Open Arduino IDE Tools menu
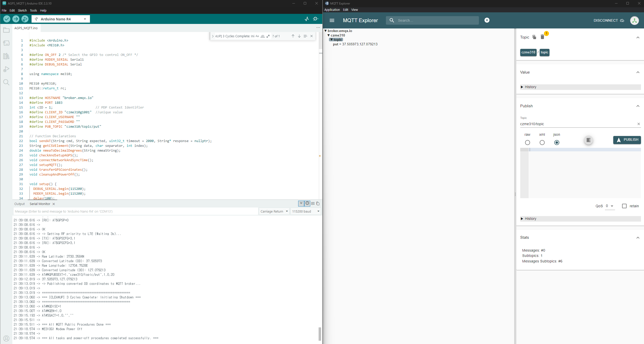This screenshot has width=644, height=344. point(33,10)
